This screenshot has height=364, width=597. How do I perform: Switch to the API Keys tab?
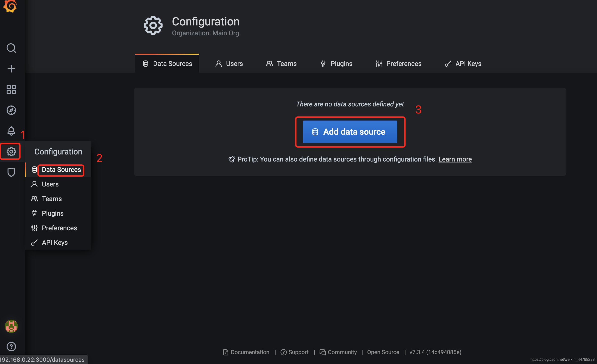click(x=463, y=63)
